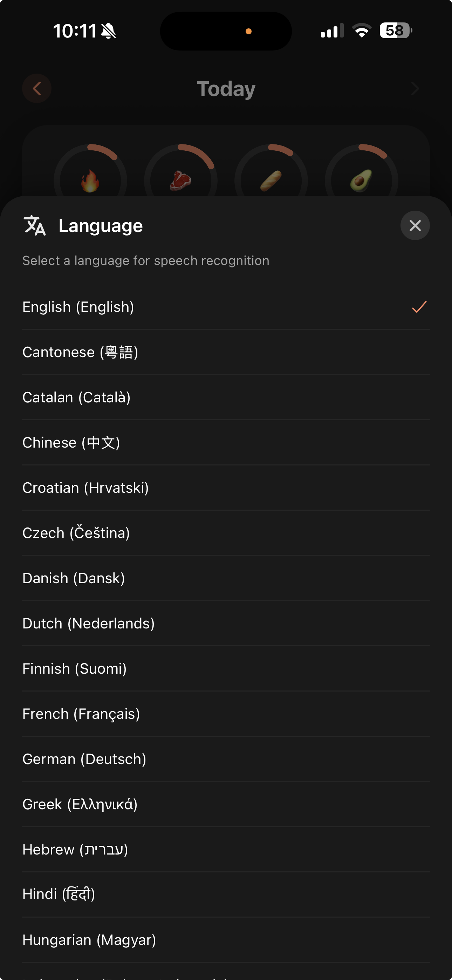Tap the back chevron to previous day
This screenshot has height=980, width=452.
36,88
